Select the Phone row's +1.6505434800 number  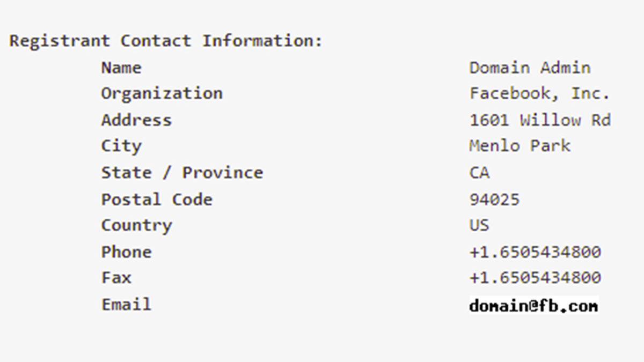click(535, 252)
